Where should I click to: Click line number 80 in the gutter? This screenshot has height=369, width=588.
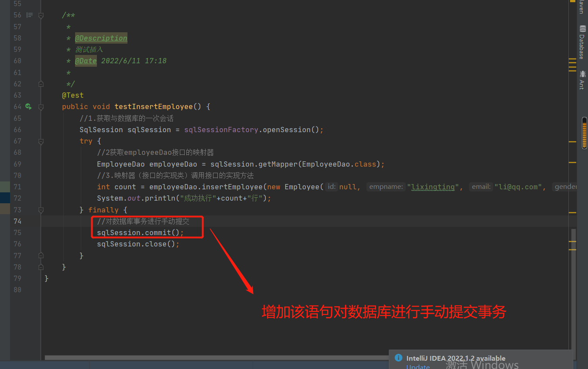(17, 290)
